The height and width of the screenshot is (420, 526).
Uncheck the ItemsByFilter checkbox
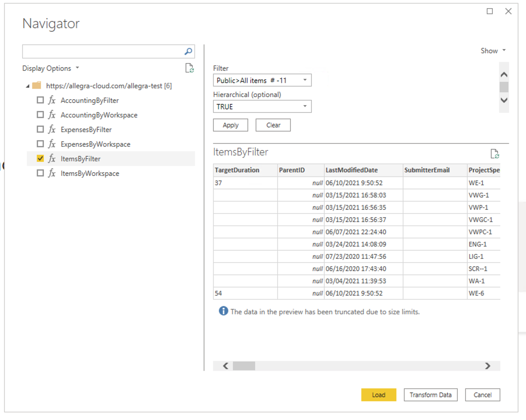click(x=40, y=158)
